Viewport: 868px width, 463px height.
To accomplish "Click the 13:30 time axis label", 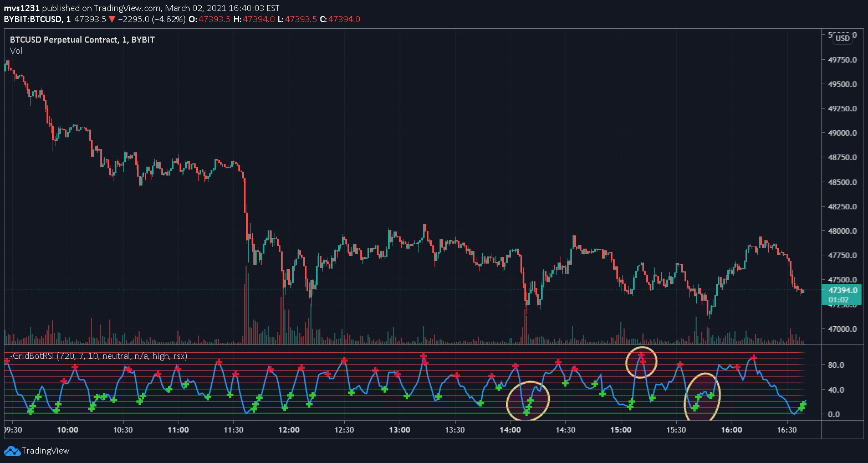I will (x=455, y=429).
